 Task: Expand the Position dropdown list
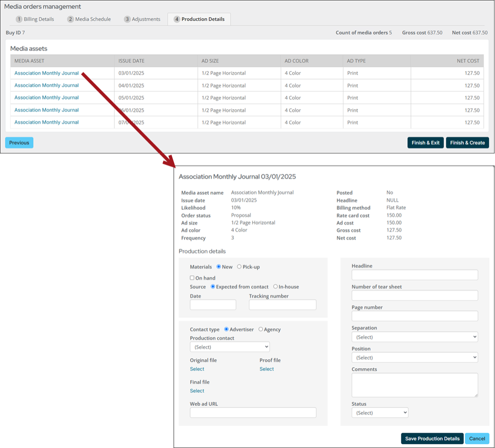pos(414,357)
